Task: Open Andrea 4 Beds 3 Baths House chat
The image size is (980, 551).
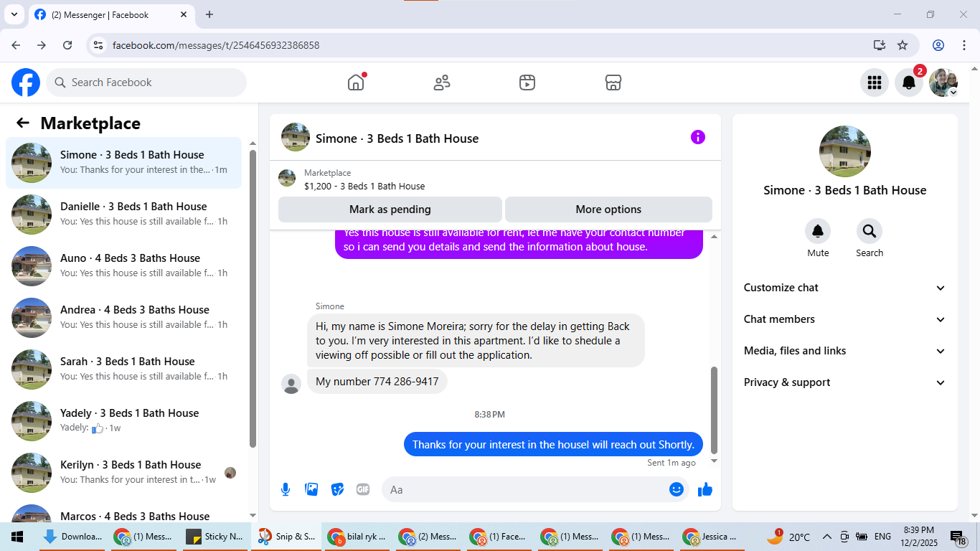Action: [123, 318]
